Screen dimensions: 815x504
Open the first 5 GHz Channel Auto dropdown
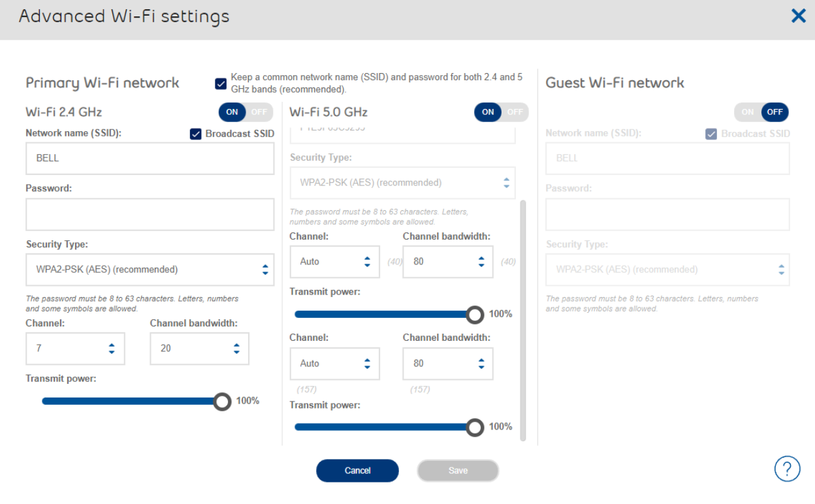pyautogui.click(x=334, y=262)
